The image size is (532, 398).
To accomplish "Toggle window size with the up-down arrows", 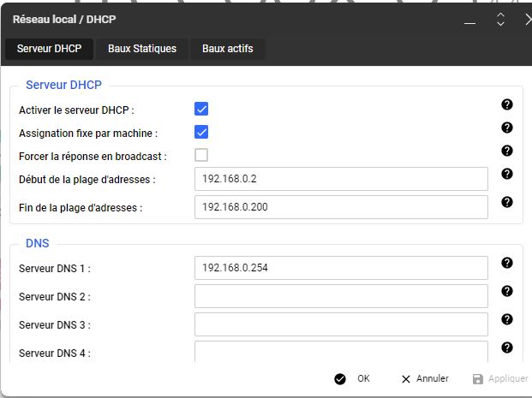I will tap(500, 20).
